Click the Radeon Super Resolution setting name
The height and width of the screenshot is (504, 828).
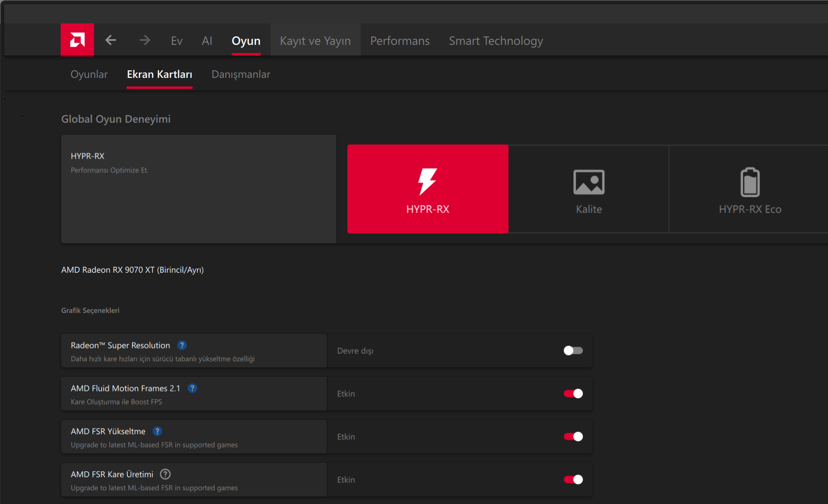tap(120, 345)
